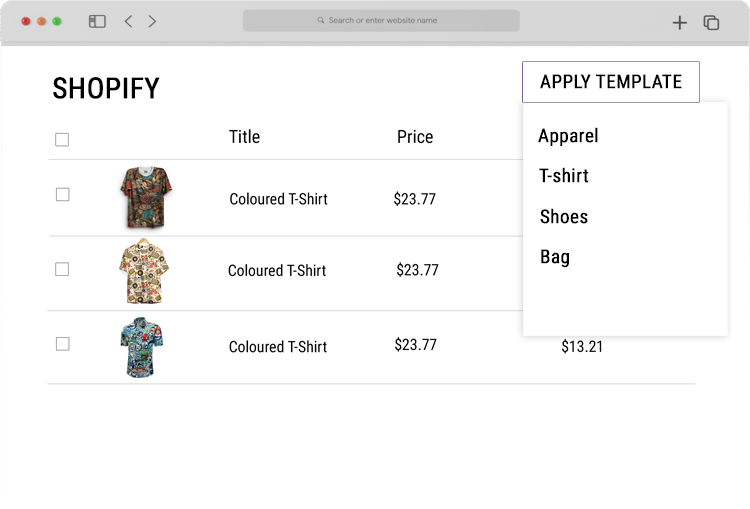
Task: Click the green window button
Action: [x=56, y=22]
